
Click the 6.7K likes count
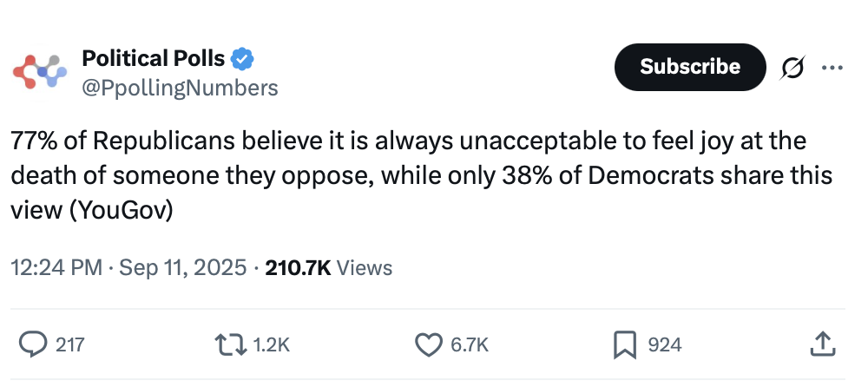470,344
